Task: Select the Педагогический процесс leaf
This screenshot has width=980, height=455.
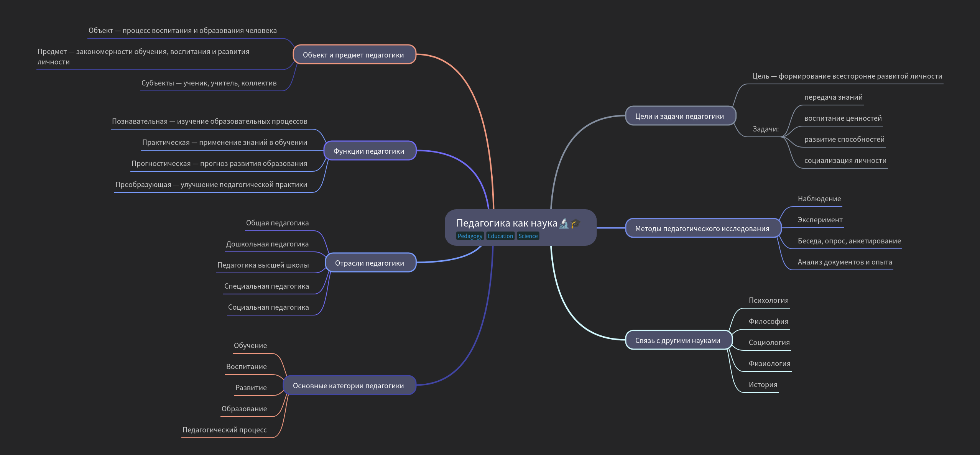Action: (x=224, y=430)
